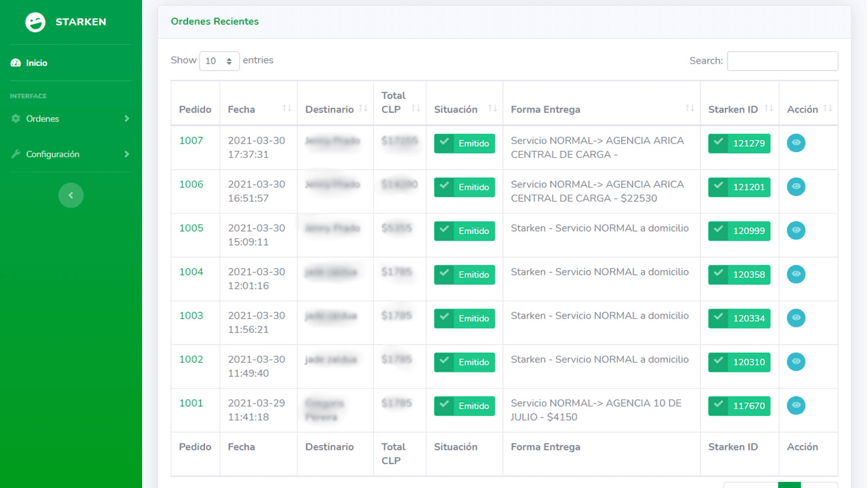View details of order 1007 via eye icon
The height and width of the screenshot is (488, 868).
click(x=796, y=143)
